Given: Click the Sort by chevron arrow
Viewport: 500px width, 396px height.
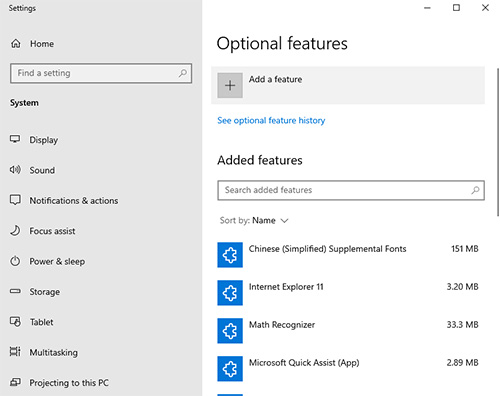Looking at the screenshot, I should point(284,221).
